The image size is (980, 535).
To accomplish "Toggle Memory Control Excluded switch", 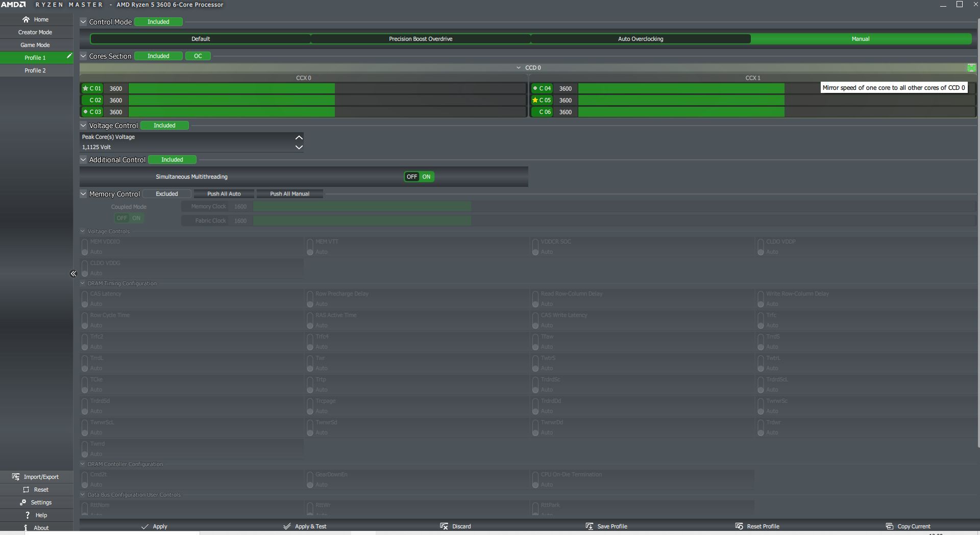I will (x=167, y=194).
